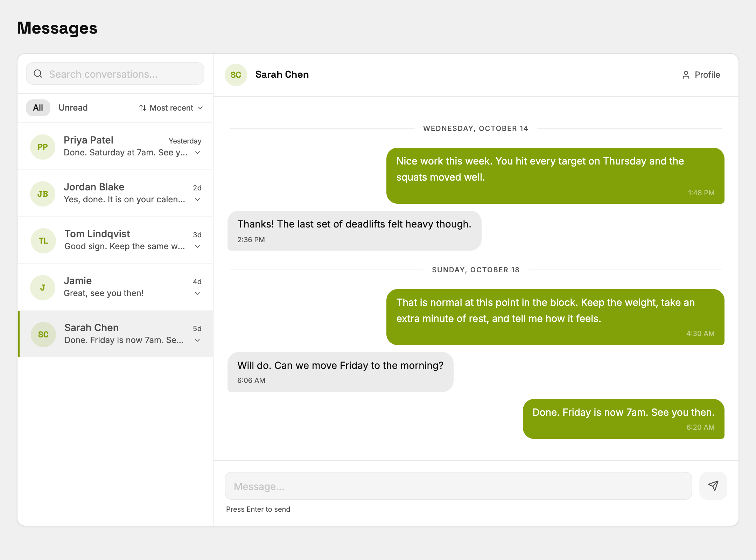Click the 'Good sign. Keep the same w...' preview
The height and width of the screenshot is (560, 756).
125,246
